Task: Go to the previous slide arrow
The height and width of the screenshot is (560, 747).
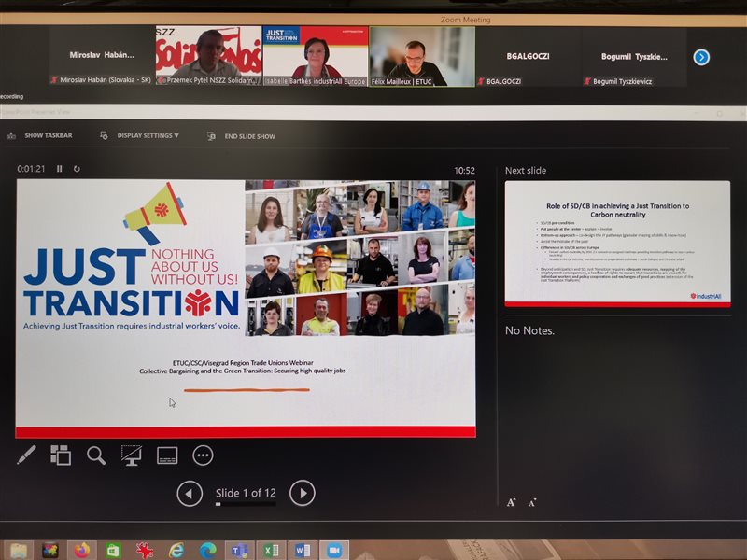Action: 190,494
